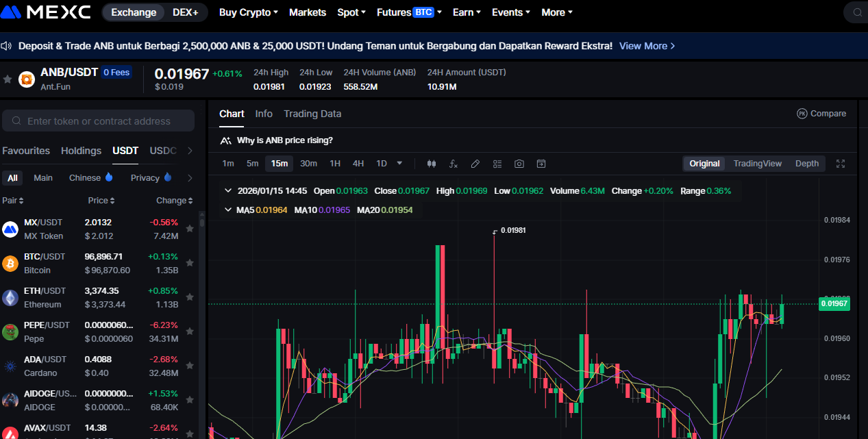This screenshot has width=868, height=439.
Task: Click the search magnifier icon at top right
Action: point(857,12)
